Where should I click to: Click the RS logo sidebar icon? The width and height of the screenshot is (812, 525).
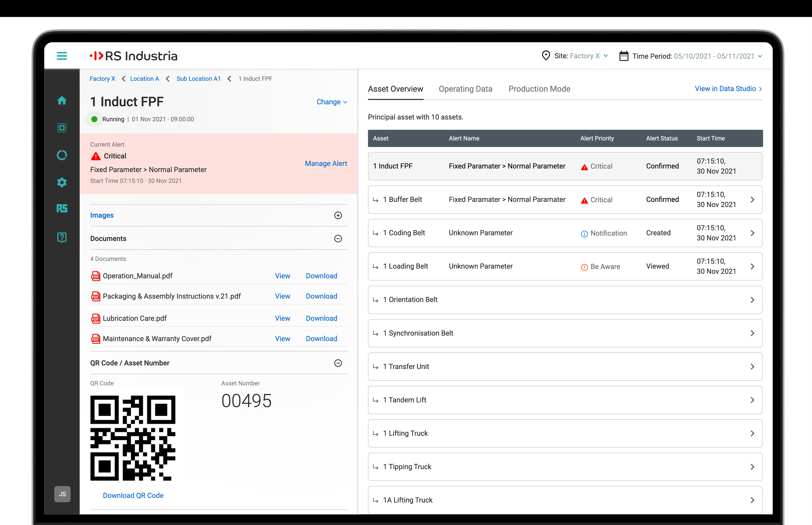[x=62, y=208]
